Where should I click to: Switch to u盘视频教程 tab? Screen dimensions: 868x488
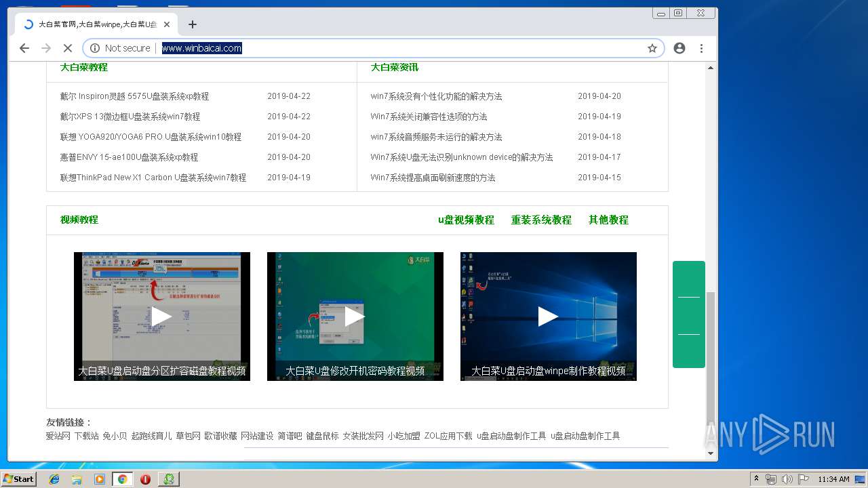[x=466, y=220]
